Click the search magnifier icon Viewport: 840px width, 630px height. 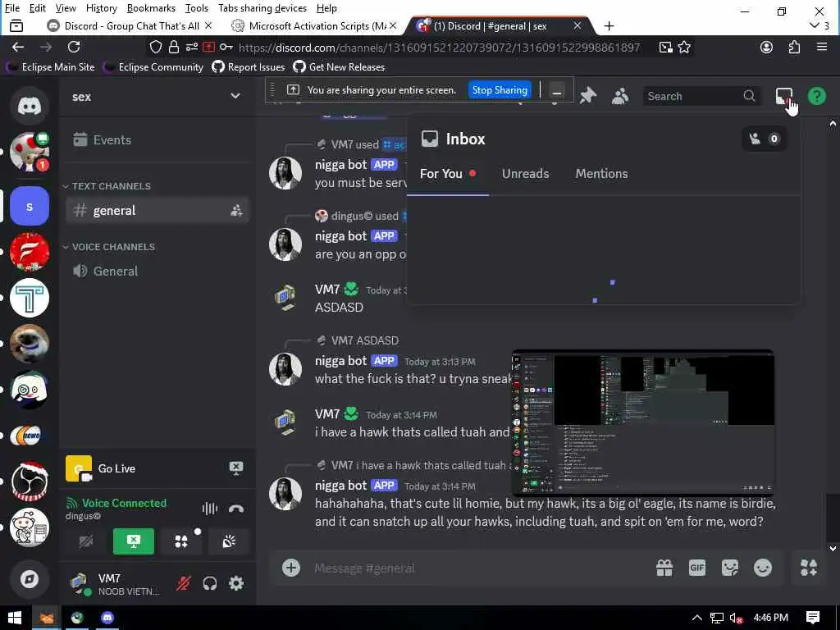749,97
